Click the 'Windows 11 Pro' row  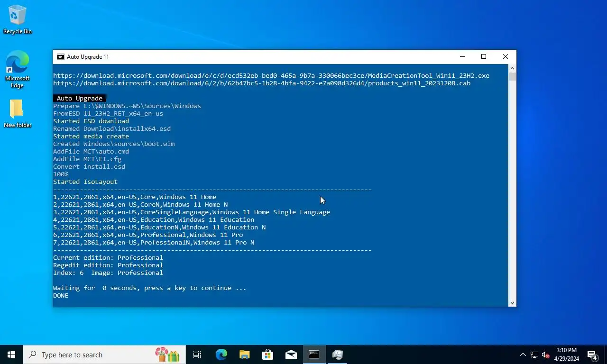click(x=148, y=235)
